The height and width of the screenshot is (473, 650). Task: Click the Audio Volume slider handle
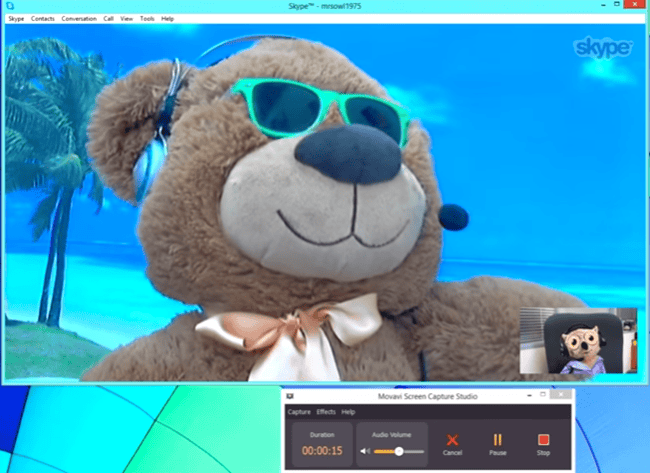pyautogui.click(x=399, y=451)
